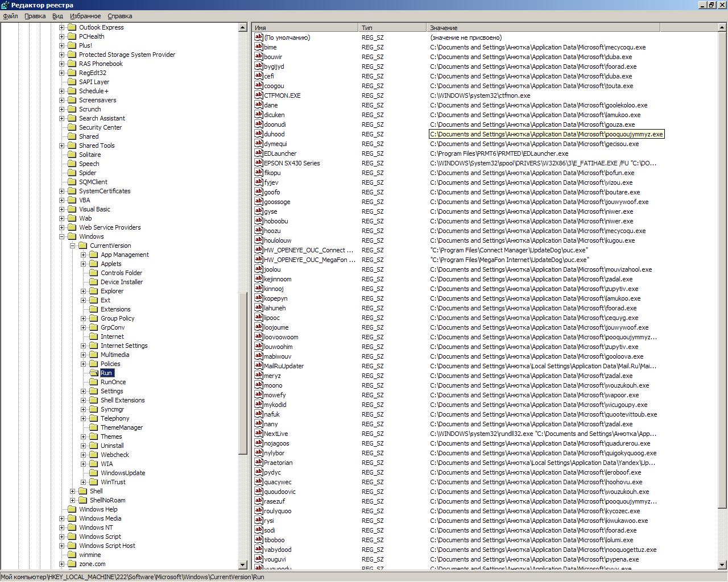Screen dimensions: 728x582
Task: Open the Избранное menu
Action: coord(85,16)
